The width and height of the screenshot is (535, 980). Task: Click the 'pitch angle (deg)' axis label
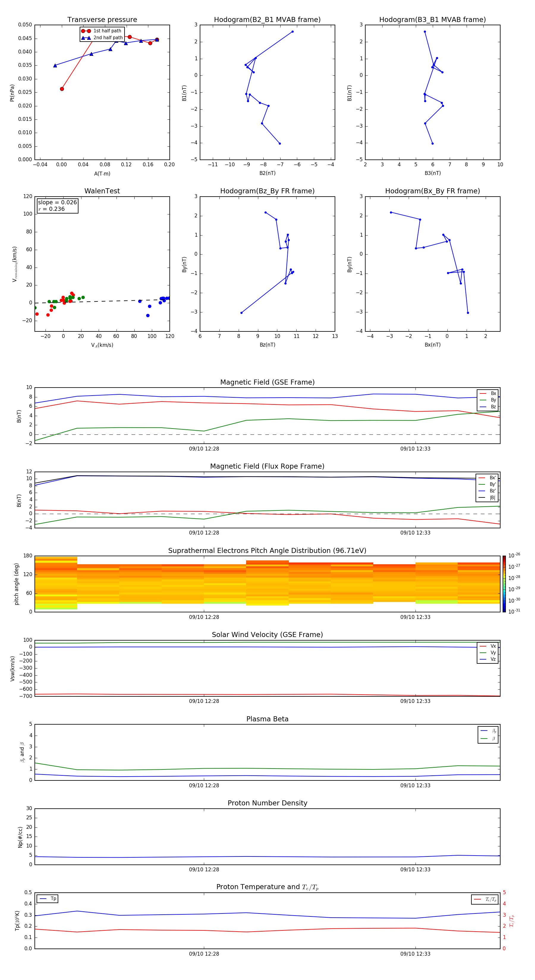(16, 584)
